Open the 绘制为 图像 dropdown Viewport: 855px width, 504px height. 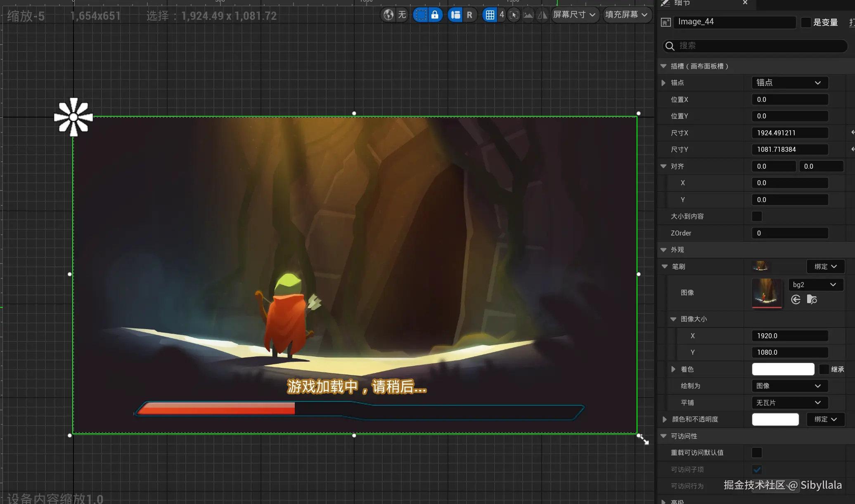coord(789,386)
